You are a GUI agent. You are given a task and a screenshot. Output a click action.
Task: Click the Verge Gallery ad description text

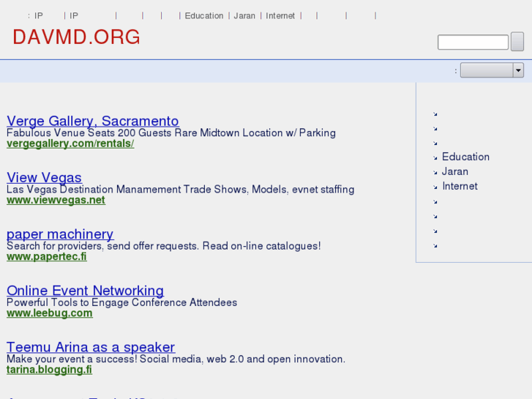(171, 133)
